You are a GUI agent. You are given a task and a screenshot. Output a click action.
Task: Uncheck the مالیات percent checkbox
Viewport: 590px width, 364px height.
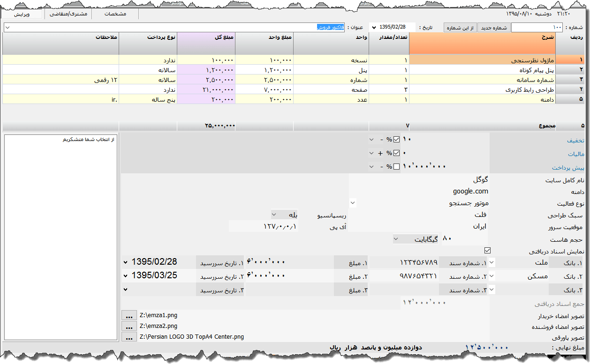coord(397,153)
